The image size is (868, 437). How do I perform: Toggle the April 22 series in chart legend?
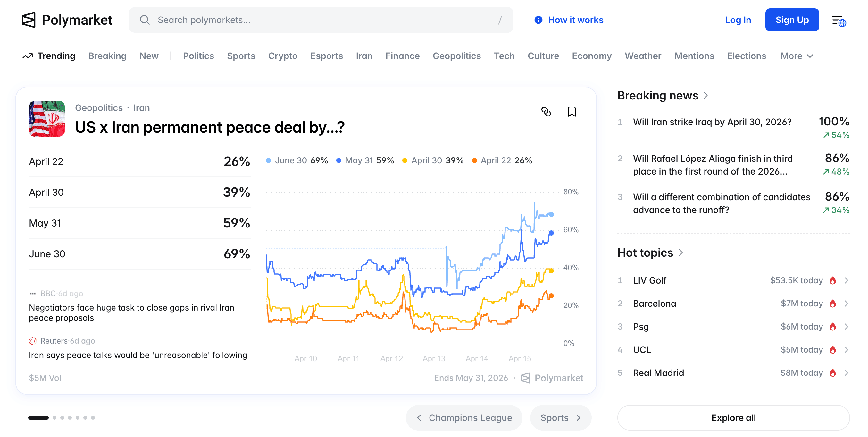tap(496, 160)
